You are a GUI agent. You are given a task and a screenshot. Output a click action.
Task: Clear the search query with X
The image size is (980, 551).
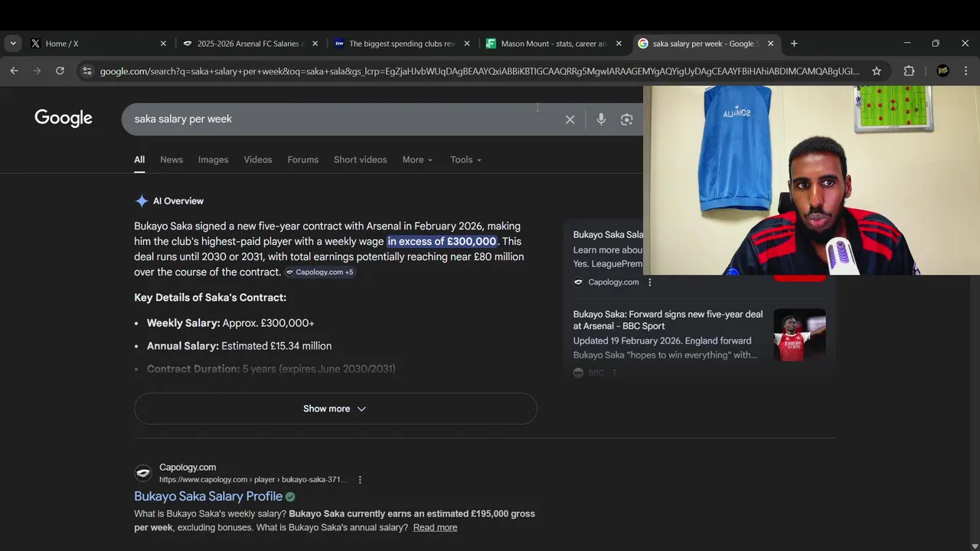[x=570, y=119]
